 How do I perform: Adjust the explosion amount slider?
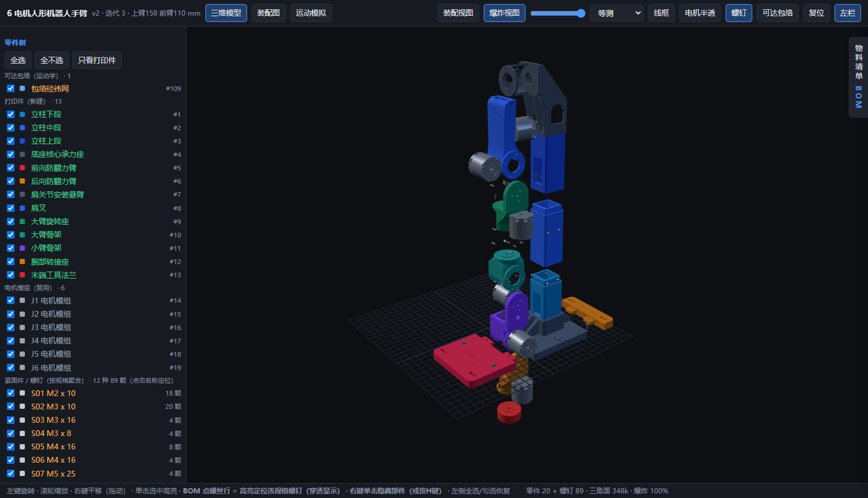click(558, 13)
